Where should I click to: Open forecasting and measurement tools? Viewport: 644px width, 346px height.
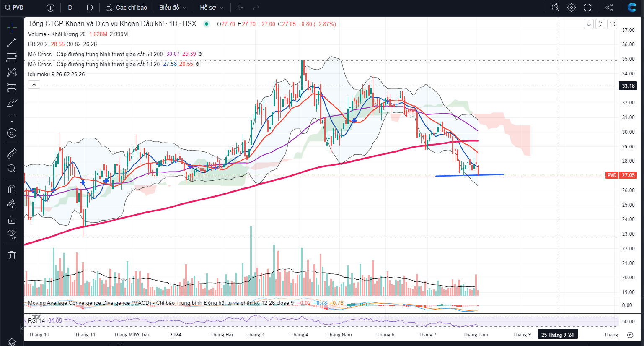pos(12,88)
